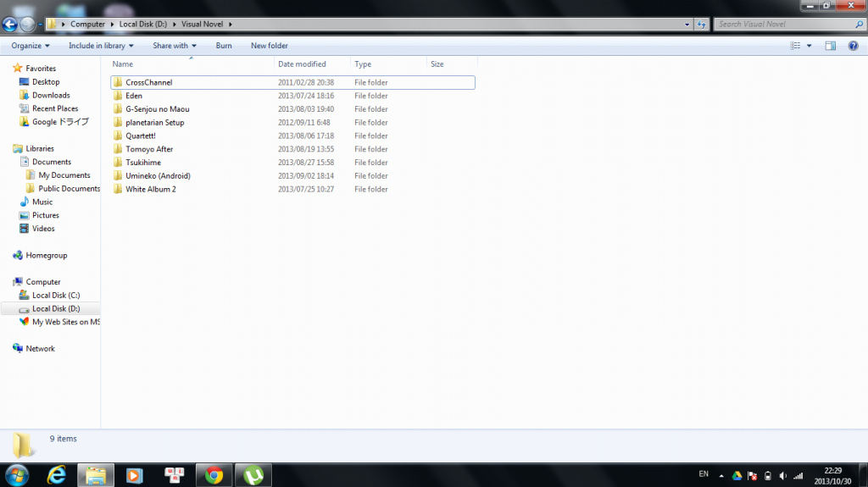The image size is (868, 487).
Task: Click Computer in the address bar
Action: 87,25
